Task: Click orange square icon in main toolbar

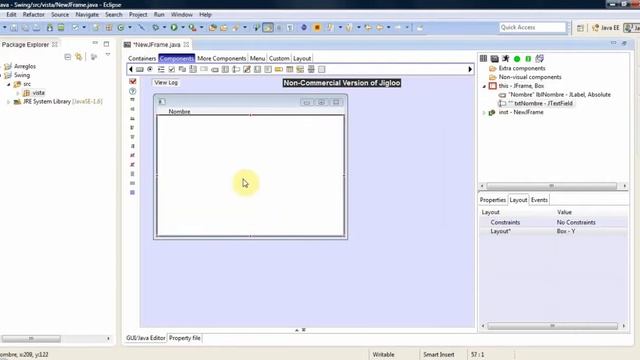Action: [317, 27]
